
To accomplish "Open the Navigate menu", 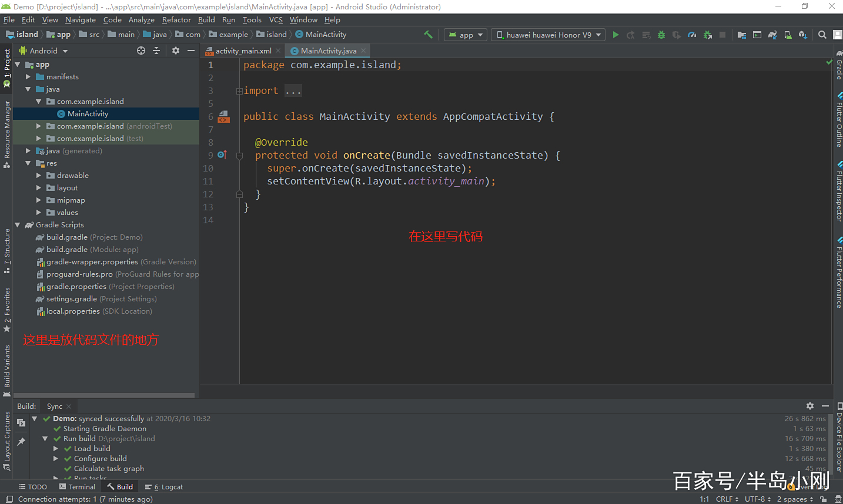I will 81,19.
